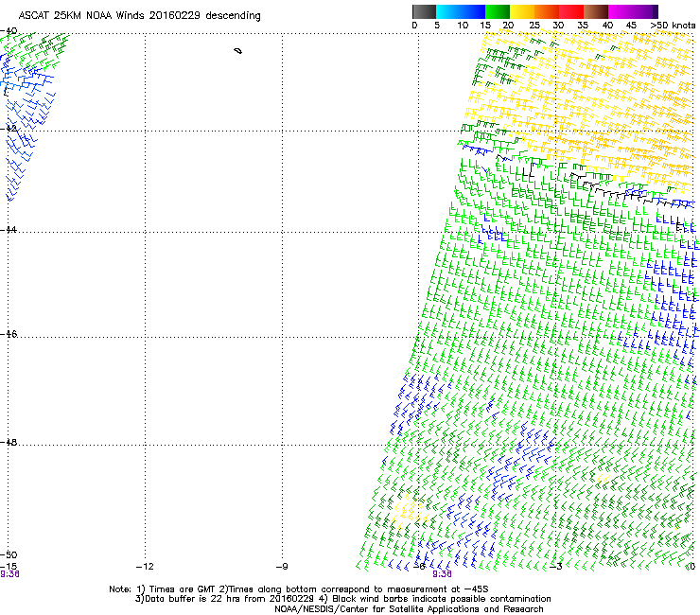Viewport: 700px width, 615px height.
Task: Click the '-42' latitude axis label
Action: pos(9,129)
